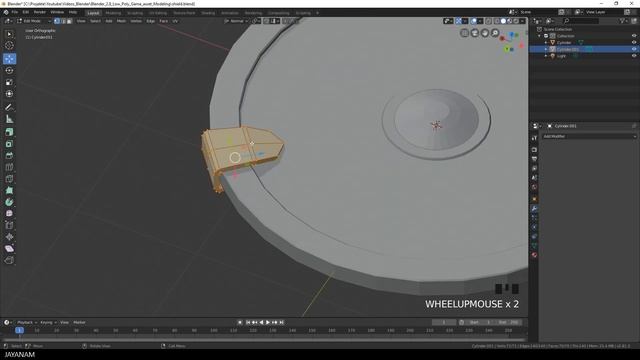The width and height of the screenshot is (640, 360).
Task: Open the Modifiers wrench properties tab
Action: pos(534,209)
